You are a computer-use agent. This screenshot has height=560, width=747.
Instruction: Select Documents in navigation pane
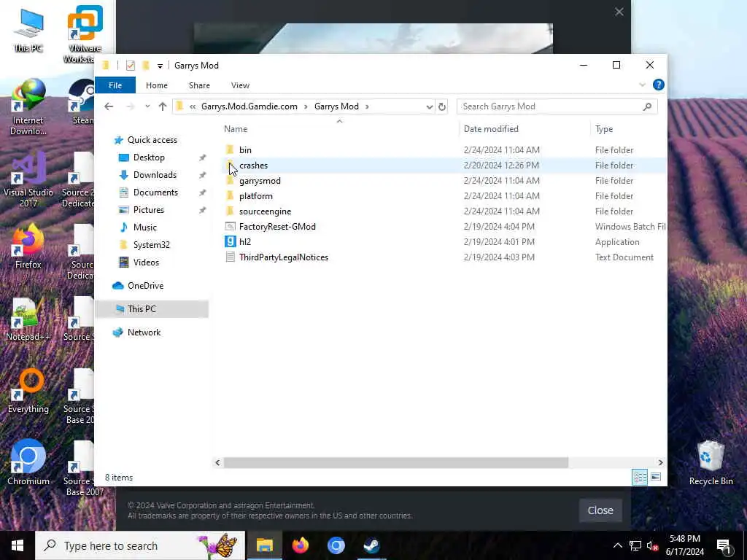point(155,192)
